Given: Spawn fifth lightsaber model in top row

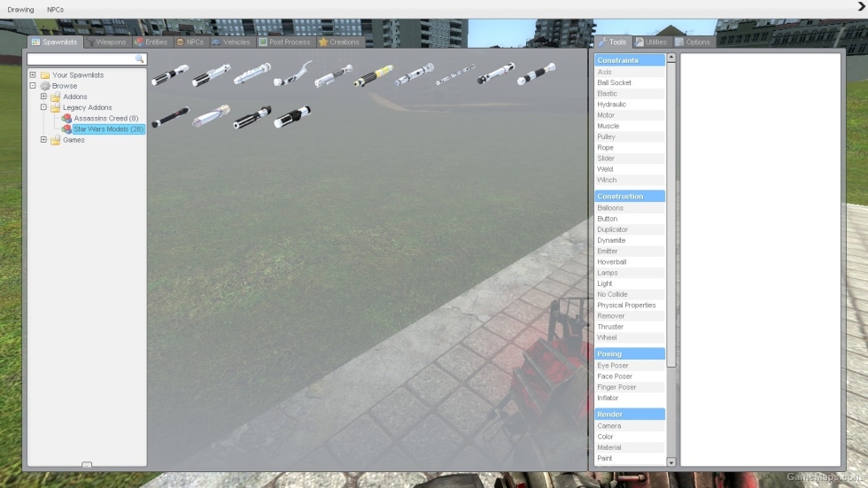Looking at the screenshot, I should pyautogui.click(x=333, y=75).
